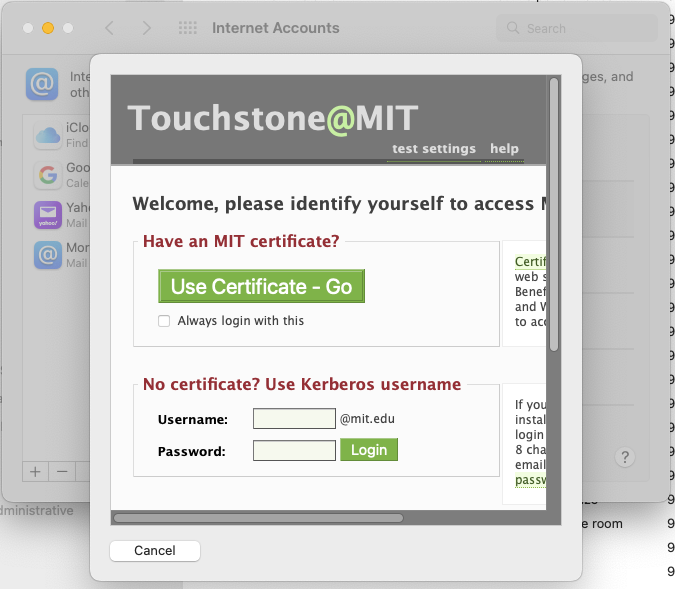
Task: Go forward in System Preferences
Action: coord(147,28)
